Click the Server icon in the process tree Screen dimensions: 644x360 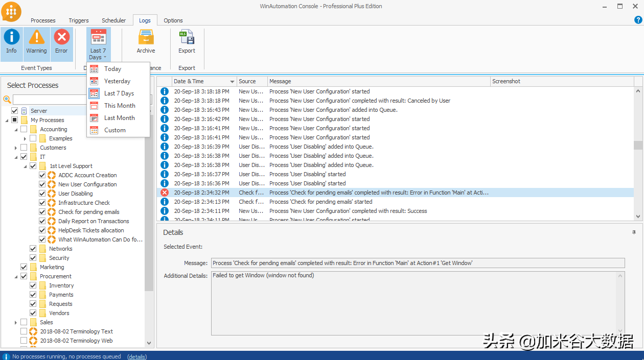click(x=24, y=111)
